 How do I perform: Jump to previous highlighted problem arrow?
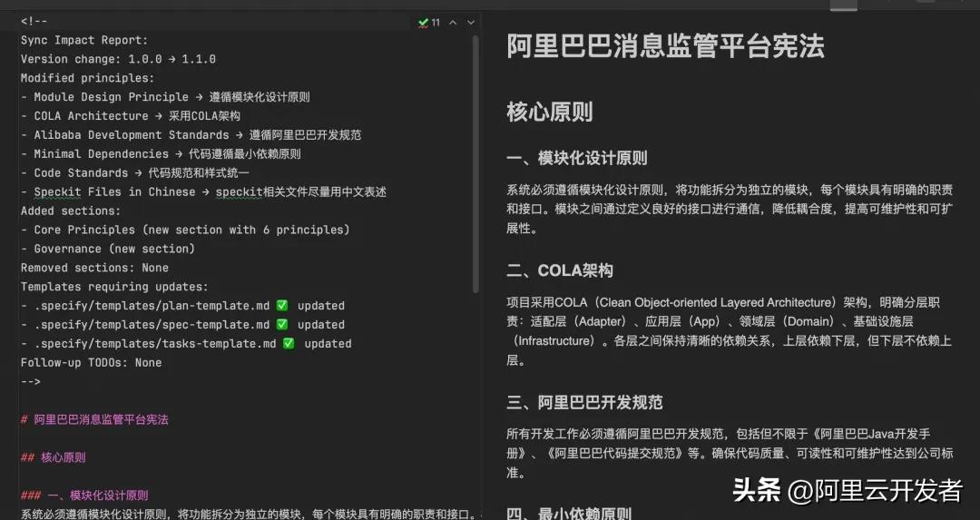click(x=453, y=23)
